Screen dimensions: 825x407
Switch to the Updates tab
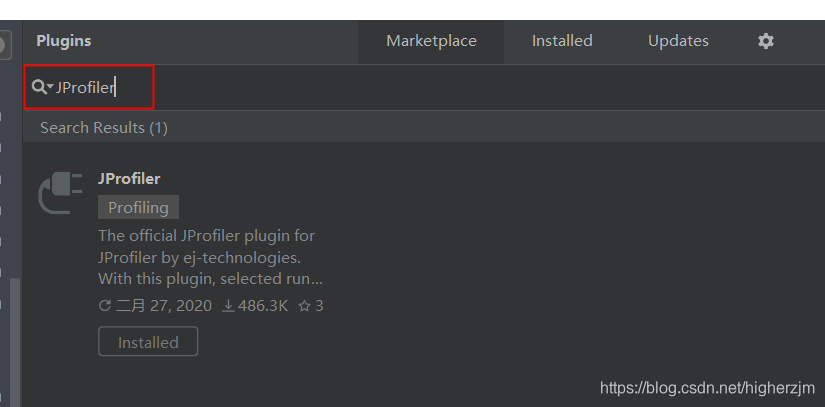pos(678,41)
